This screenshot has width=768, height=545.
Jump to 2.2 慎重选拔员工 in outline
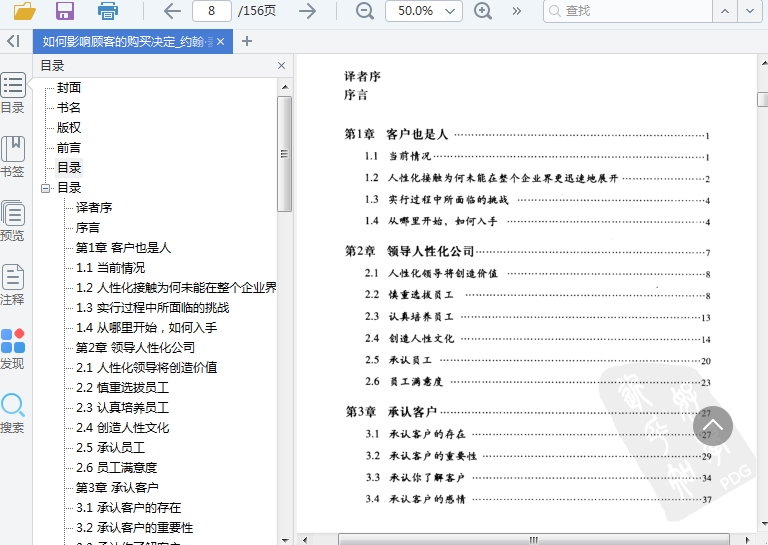click(x=122, y=388)
